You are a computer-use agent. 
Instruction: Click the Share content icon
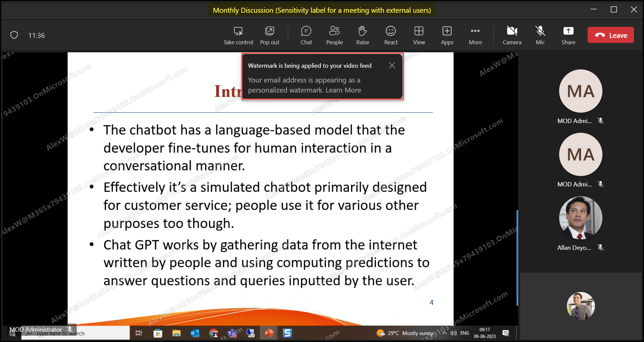tap(568, 32)
